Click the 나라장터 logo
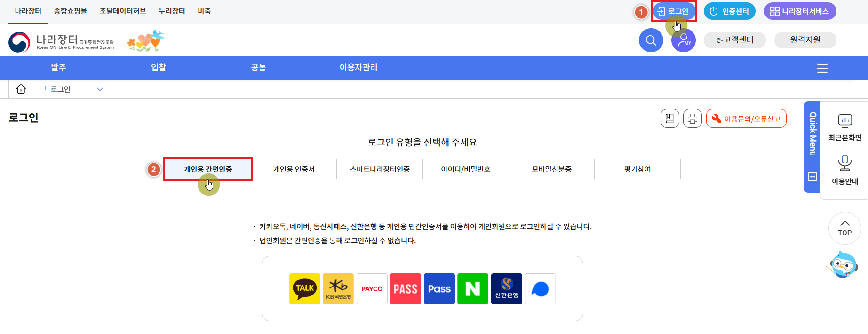 click(61, 42)
